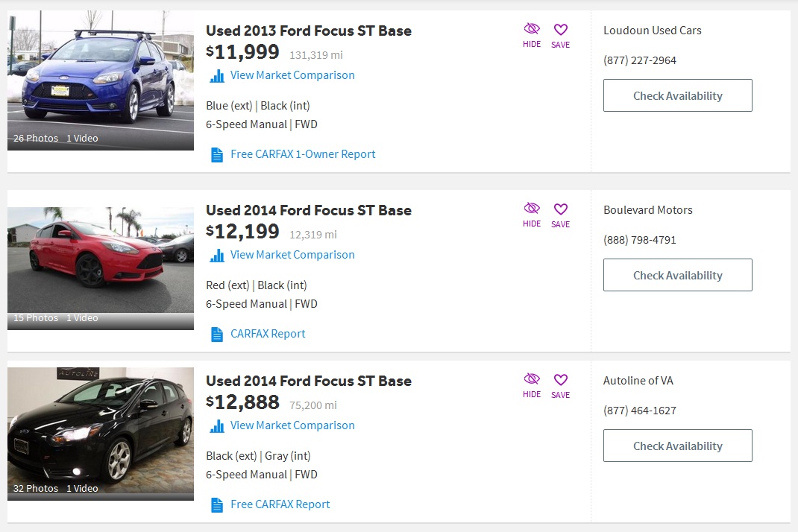The image size is (798, 532).
Task: Click bar chart icon for $11,999 Focus
Action: tap(217, 76)
